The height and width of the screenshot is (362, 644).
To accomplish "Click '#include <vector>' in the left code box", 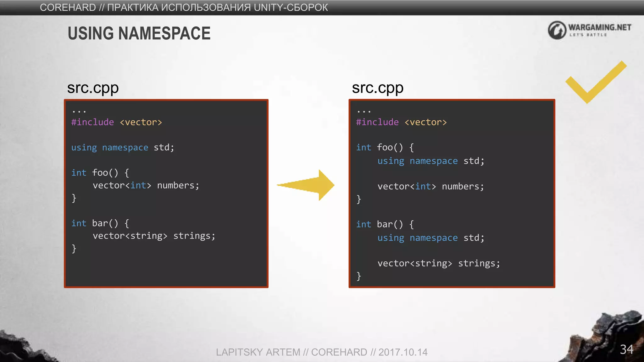I will (x=117, y=122).
